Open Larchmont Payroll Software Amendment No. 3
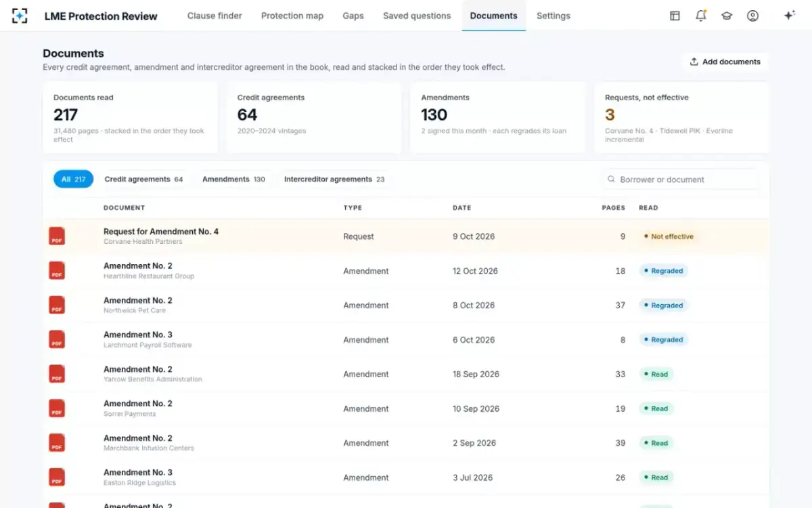This screenshot has height=508, width=812. [x=138, y=335]
